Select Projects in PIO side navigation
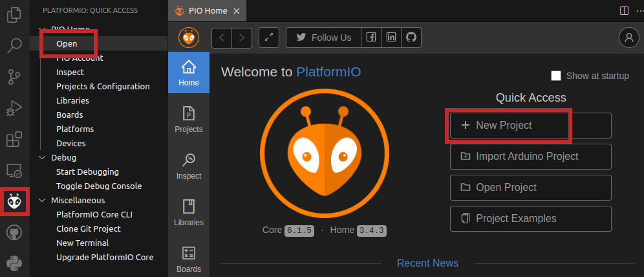 (x=189, y=119)
